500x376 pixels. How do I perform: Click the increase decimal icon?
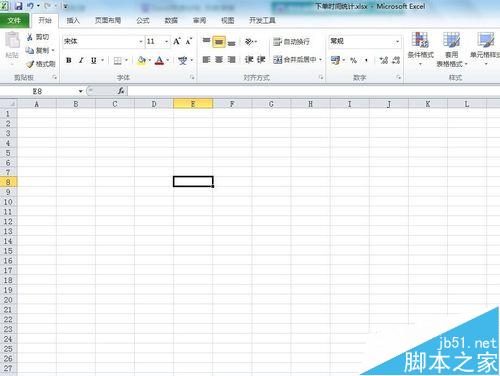(x=384, y=60)
